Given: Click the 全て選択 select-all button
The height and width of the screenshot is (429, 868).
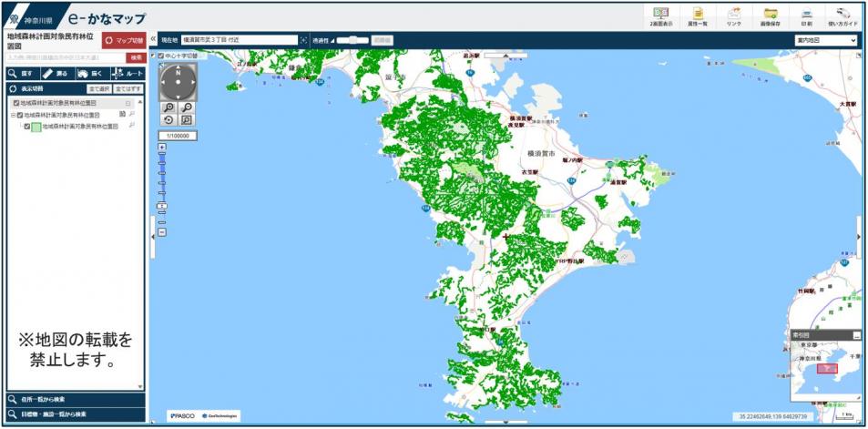Looking at the screenshot, I should point(98,89).
